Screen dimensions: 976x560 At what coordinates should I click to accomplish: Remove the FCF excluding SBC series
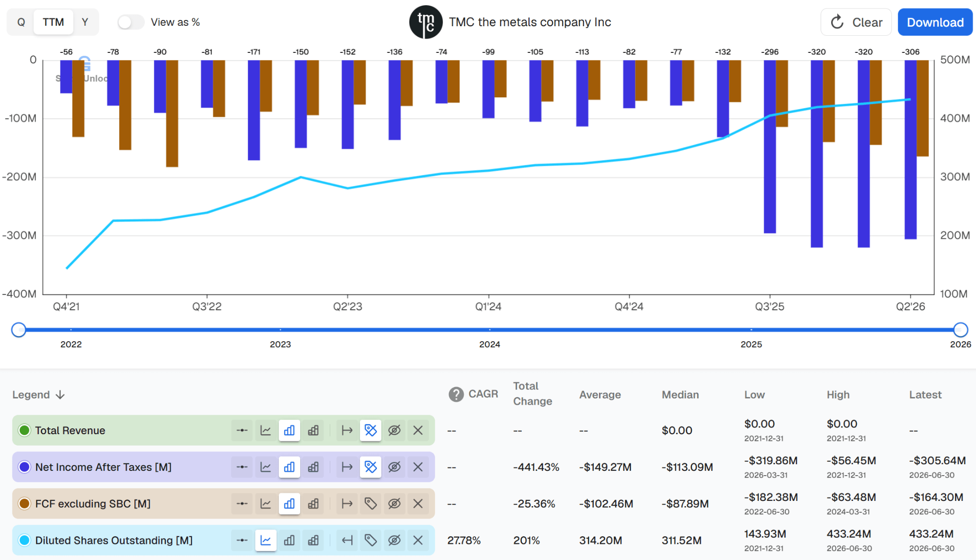tap(418, 504)
